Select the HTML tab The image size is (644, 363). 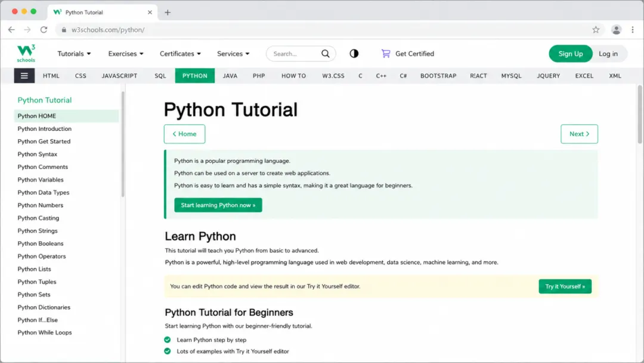51,76
